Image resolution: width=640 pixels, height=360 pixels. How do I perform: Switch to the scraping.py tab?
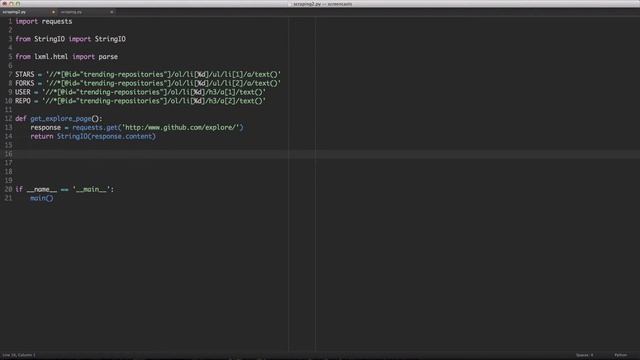[x=71, y=12]
